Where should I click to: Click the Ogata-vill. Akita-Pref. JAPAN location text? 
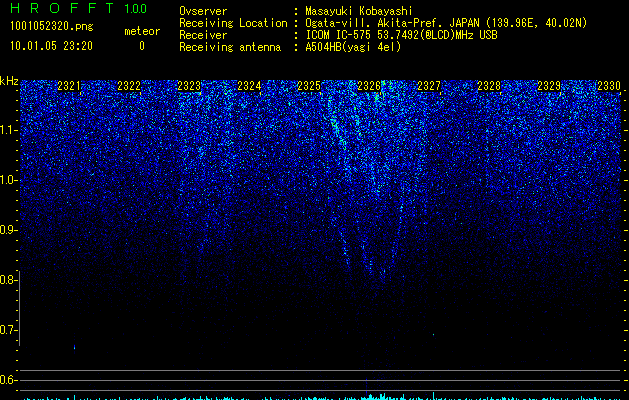[446, 23]
